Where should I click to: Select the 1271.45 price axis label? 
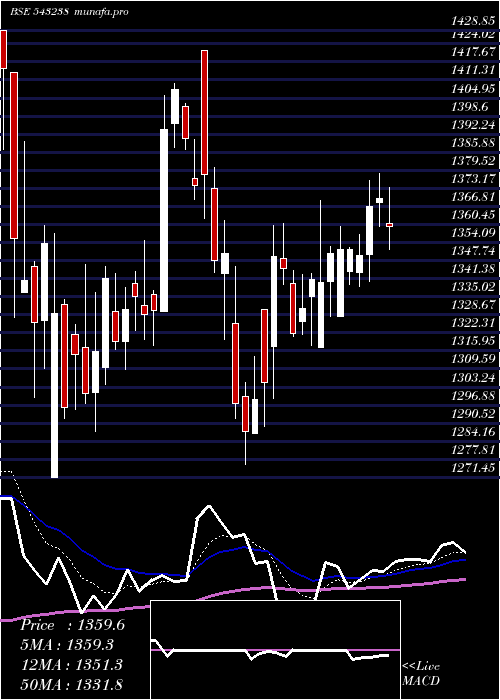click(x=473, y=468)
